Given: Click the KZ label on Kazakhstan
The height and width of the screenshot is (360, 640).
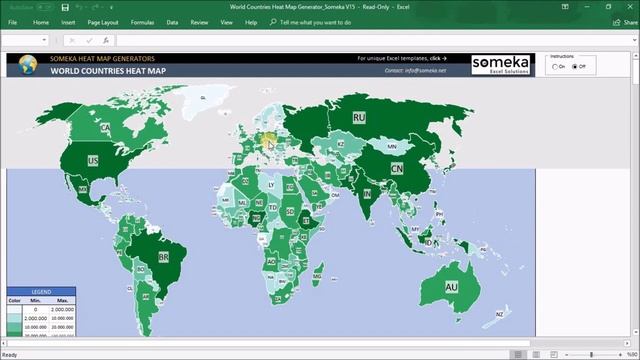Looking at the screenshot, I should coord(341,144).
